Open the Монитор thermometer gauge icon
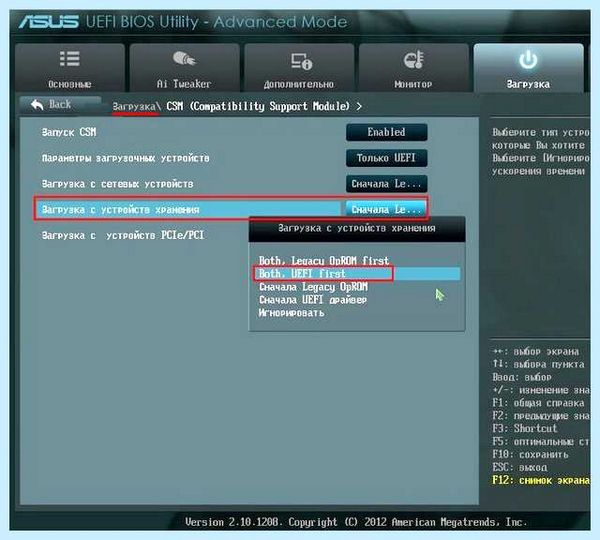The image size is (600, 540). 413,60
